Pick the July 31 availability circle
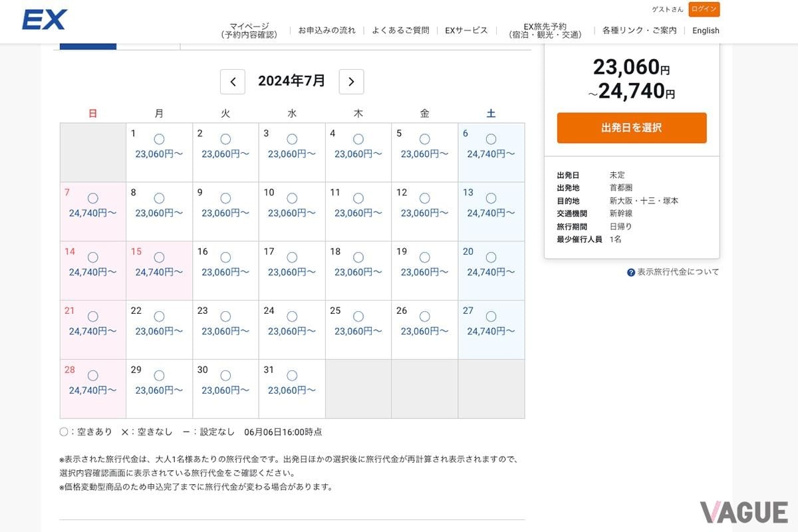Screen dimensions: 798x532 click(x=292, y=376)
